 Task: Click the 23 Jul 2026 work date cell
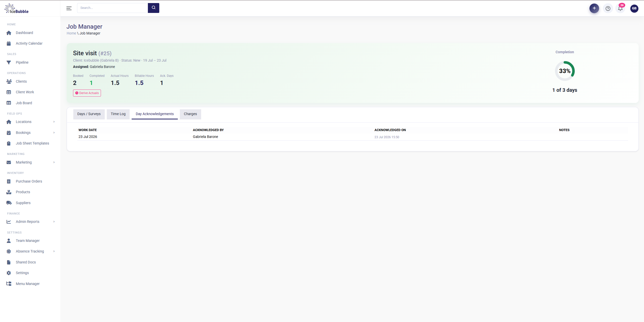[x=88, y=137]
